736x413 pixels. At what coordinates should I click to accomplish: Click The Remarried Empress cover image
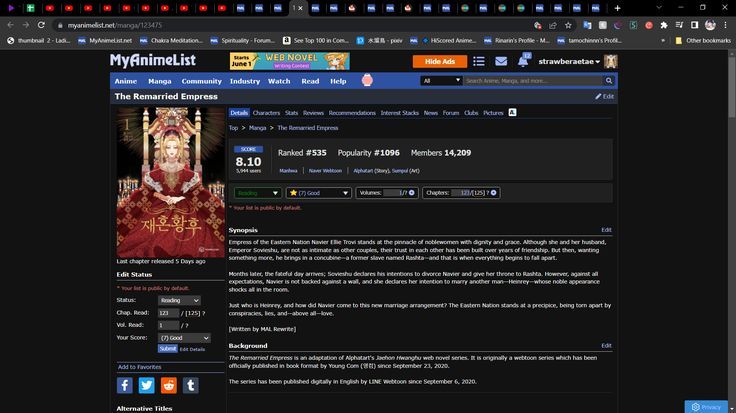pos(171,182)
